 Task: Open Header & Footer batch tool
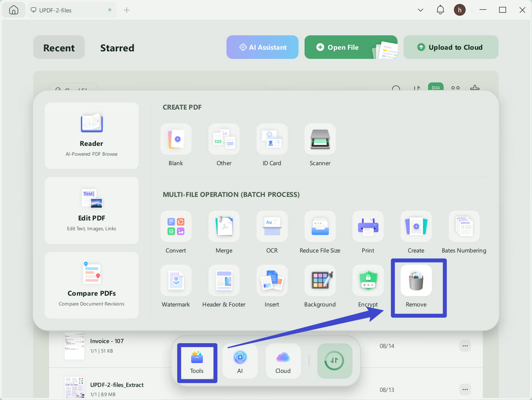(224, 280)
